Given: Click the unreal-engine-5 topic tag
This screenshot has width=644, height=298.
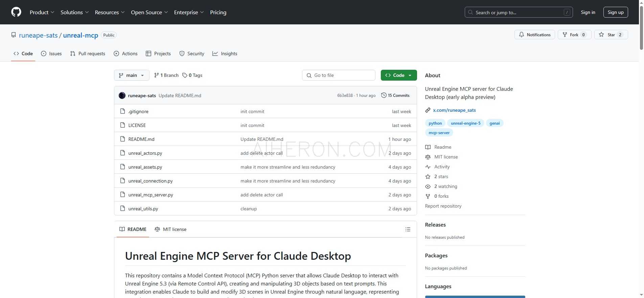Looking at the screenshot, I should click(x=465, y=123).
